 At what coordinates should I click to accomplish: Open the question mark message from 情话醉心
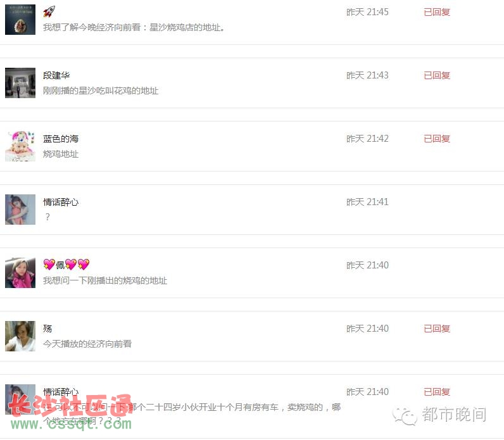click(x=47, y=217)
